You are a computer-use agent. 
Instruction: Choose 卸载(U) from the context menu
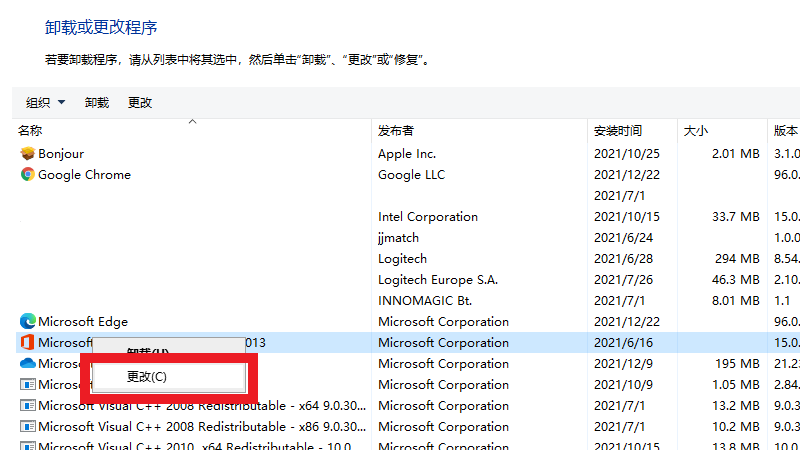[x=147, y=353]
